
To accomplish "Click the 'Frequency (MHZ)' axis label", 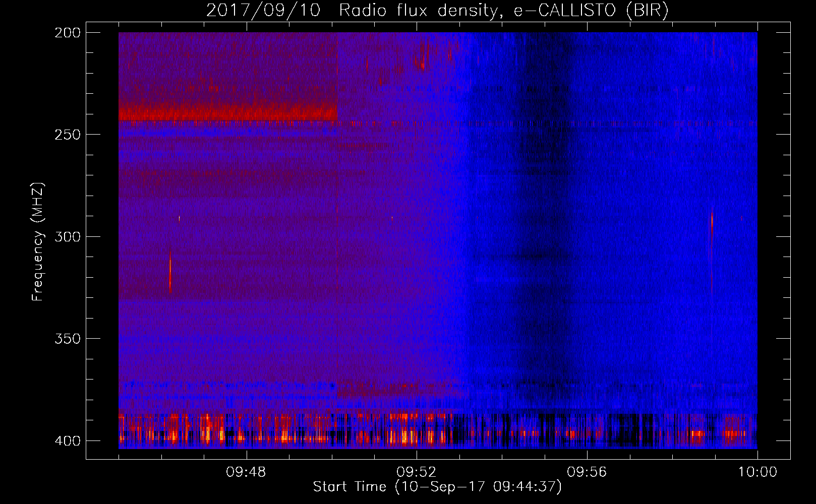I will pyautogui.click(x=38, y=241).
